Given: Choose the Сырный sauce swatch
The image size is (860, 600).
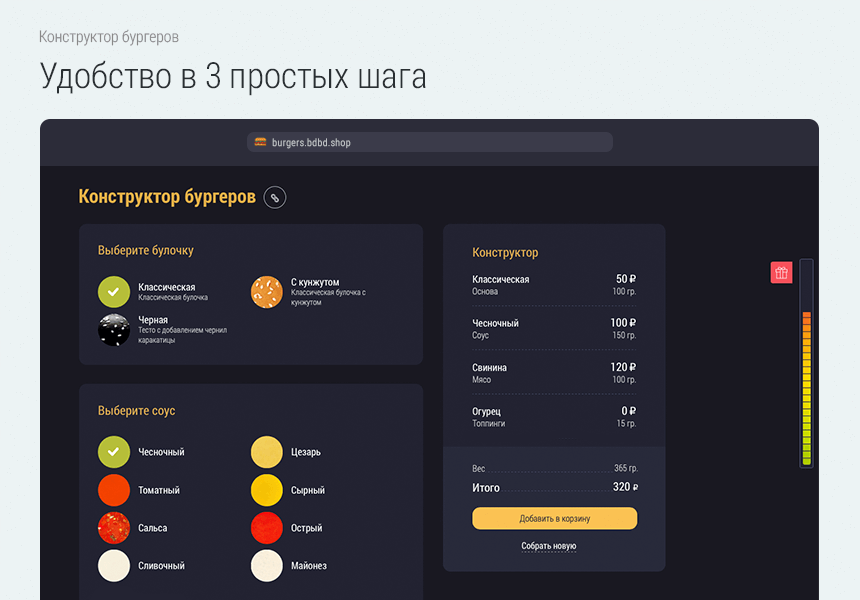Looking at the screenshot, I should 266,490.
